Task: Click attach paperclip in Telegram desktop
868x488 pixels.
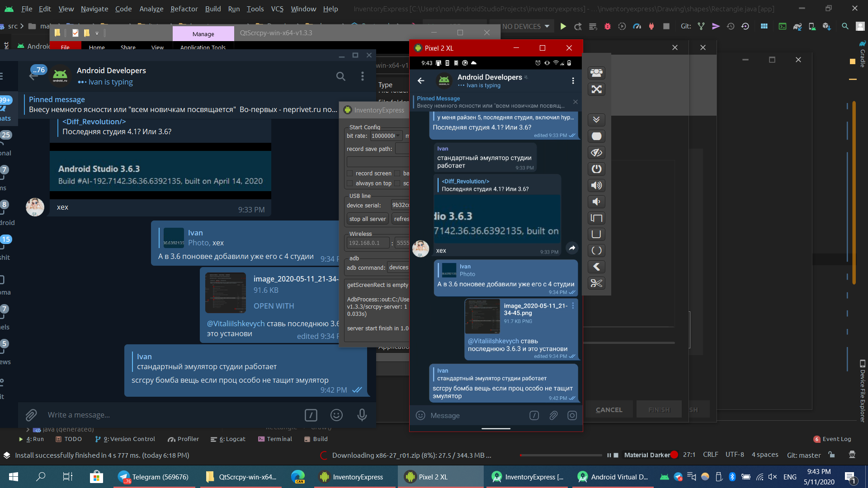Action: (31, 415)
